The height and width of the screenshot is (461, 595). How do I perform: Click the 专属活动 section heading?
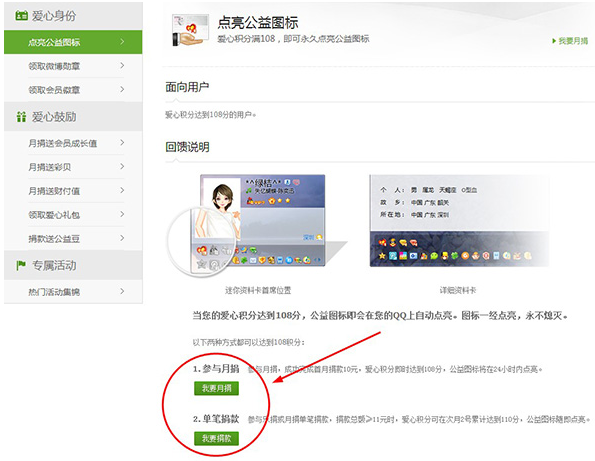54,266
